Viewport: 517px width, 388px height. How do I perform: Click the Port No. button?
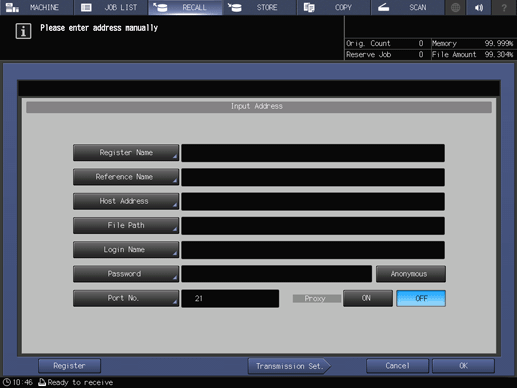(x=126, y=298)
